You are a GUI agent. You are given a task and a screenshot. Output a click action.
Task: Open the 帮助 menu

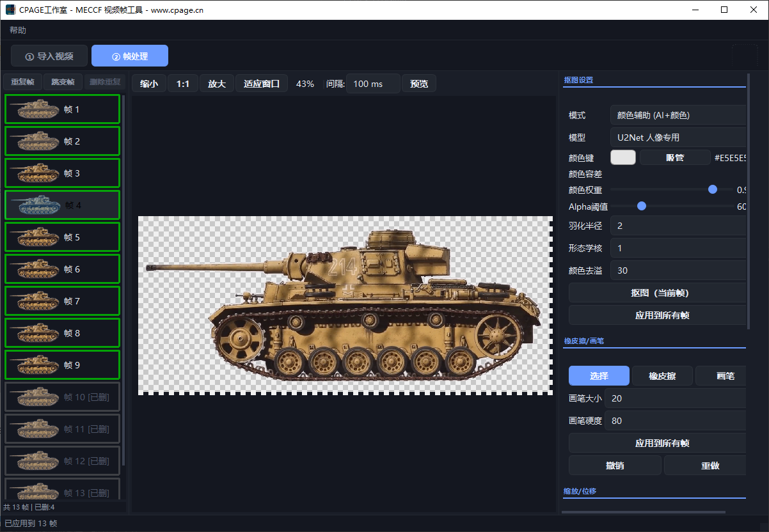point(18,30)
